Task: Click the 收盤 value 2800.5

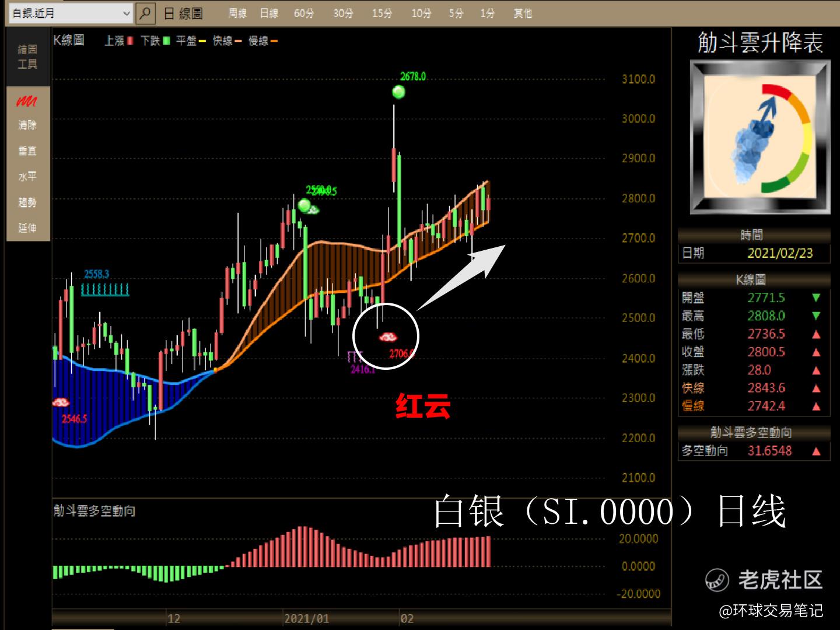Action: click(x=766, y=352)
